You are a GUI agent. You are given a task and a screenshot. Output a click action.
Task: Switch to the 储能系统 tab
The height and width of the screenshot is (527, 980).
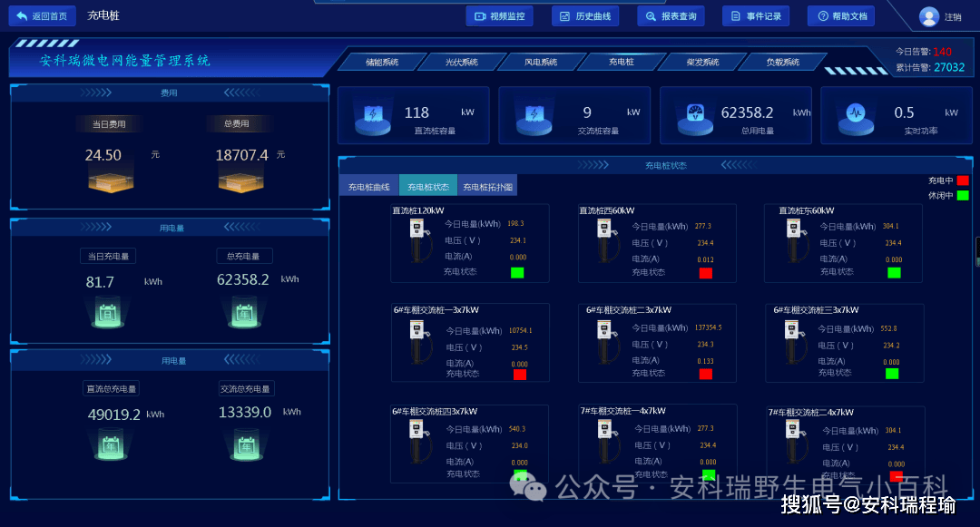(x=382, y=62)
